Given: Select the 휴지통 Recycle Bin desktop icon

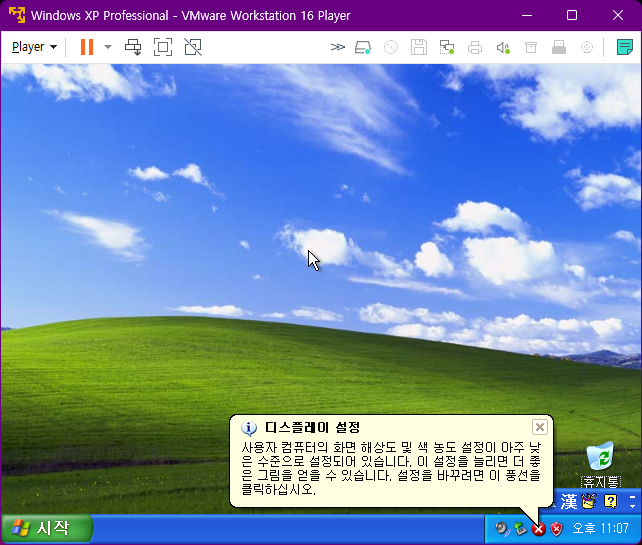Looking at the screenshot, I should pyautogui.click(x=601, y=465).
